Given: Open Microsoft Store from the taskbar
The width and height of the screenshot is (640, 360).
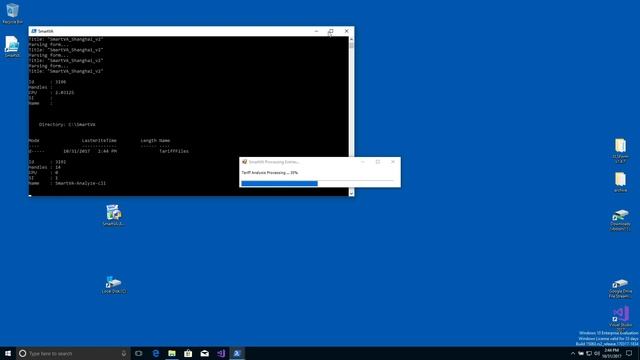Looking at the screenshot, I should point(188,353).
